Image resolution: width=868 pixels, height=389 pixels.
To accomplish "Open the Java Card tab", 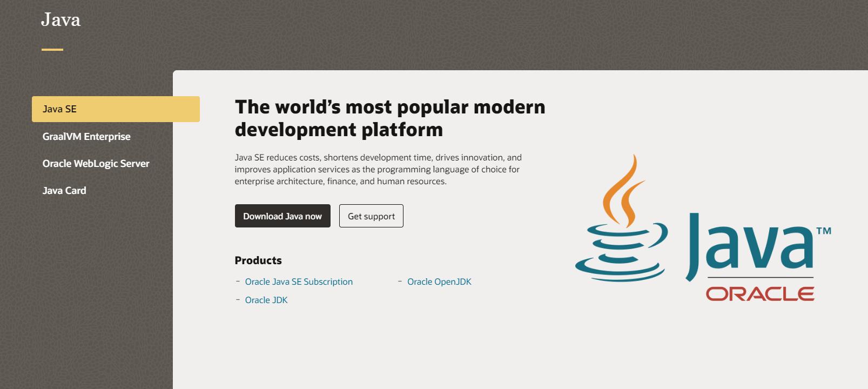I will pos(64,191).
